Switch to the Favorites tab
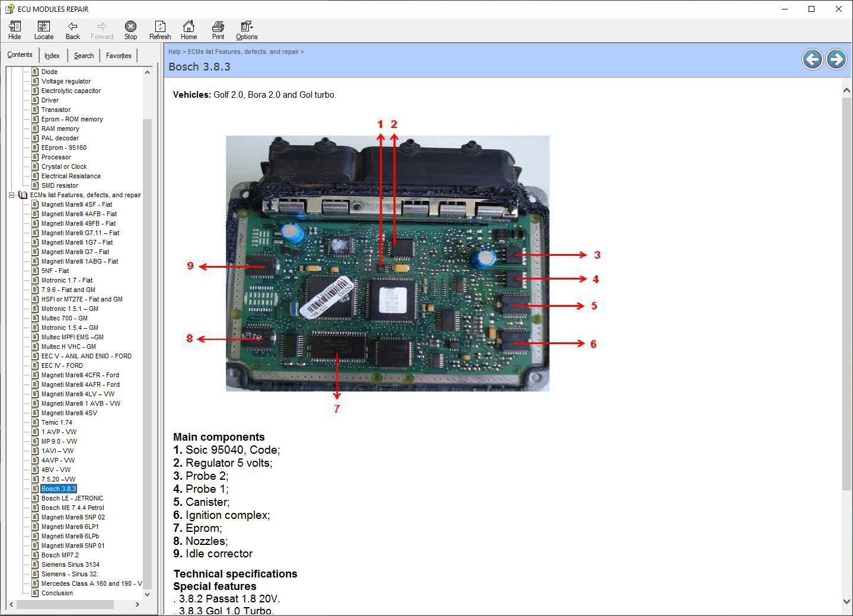 pyautogui.click(x=119, y=56)
